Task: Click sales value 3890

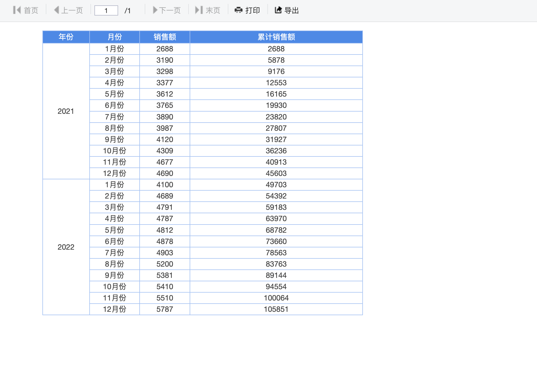Action: (165, 117)
